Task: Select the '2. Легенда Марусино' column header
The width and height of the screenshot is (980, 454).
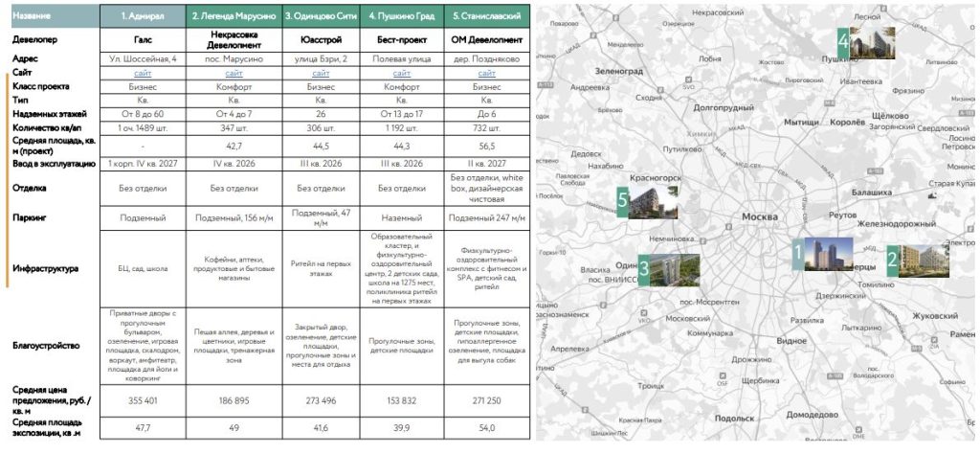Action: coord(234,16)
